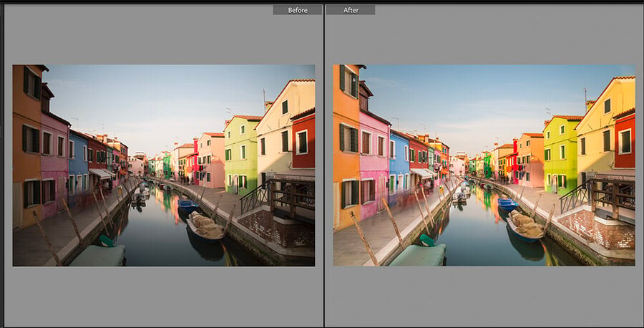Click the sky in the After photo
Screen dimensions: 644x328
(472, 93)
